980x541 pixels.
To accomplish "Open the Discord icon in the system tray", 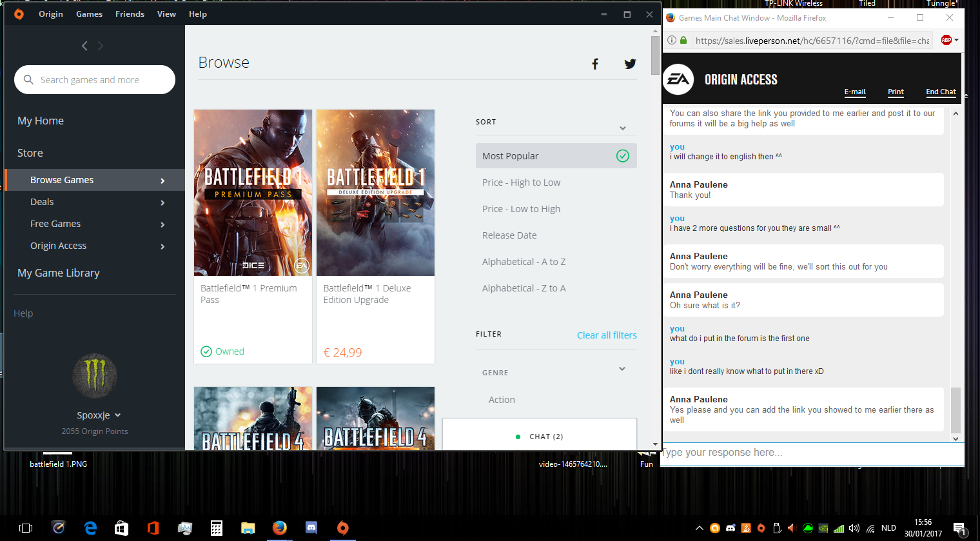I will pos(730,528).
